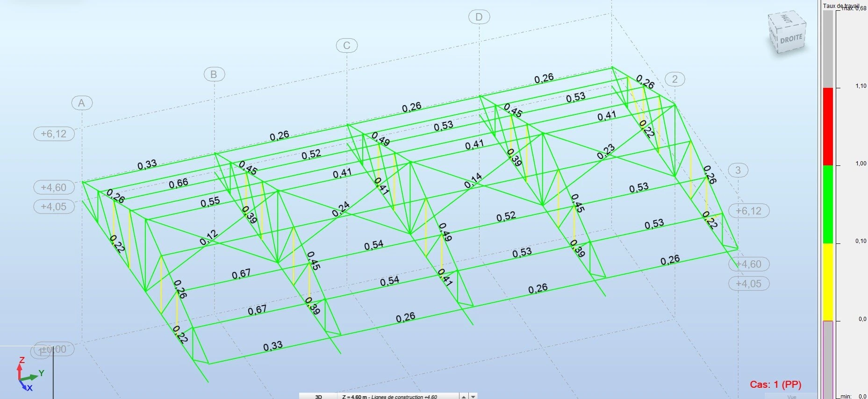Click the Cas: 1 (PP) load case label
Image resolution: width=868 pixels, height=399 pixels.
coord(775,385)
